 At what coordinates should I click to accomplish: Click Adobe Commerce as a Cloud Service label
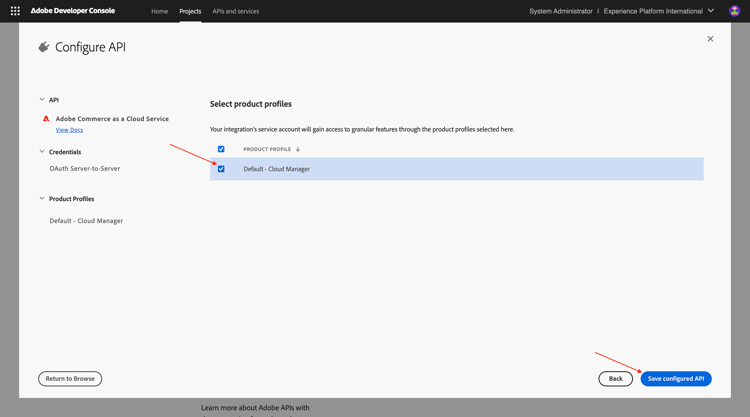point(112,119)
